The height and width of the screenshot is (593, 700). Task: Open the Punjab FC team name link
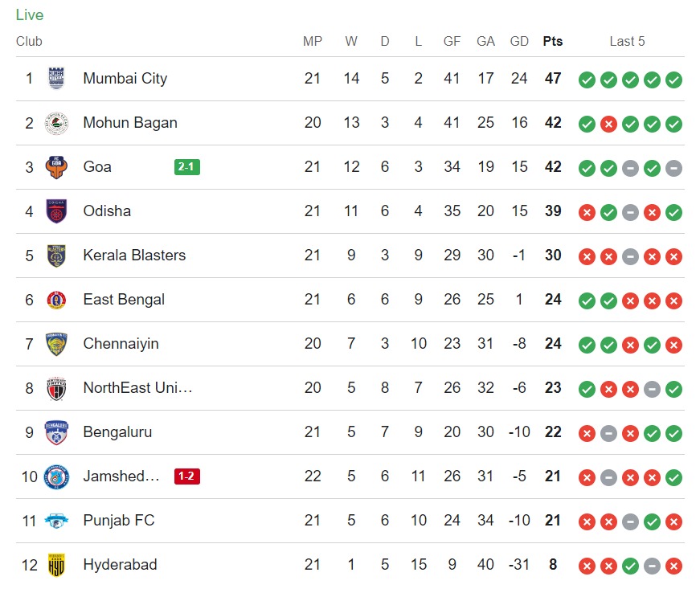(118, 521)
